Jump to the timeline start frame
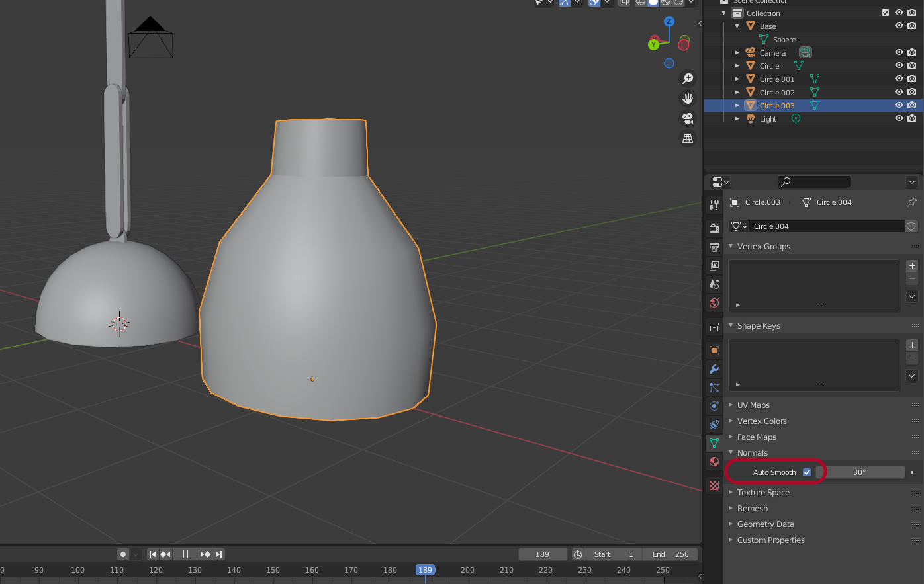924x584 pixels. point(152,554)
